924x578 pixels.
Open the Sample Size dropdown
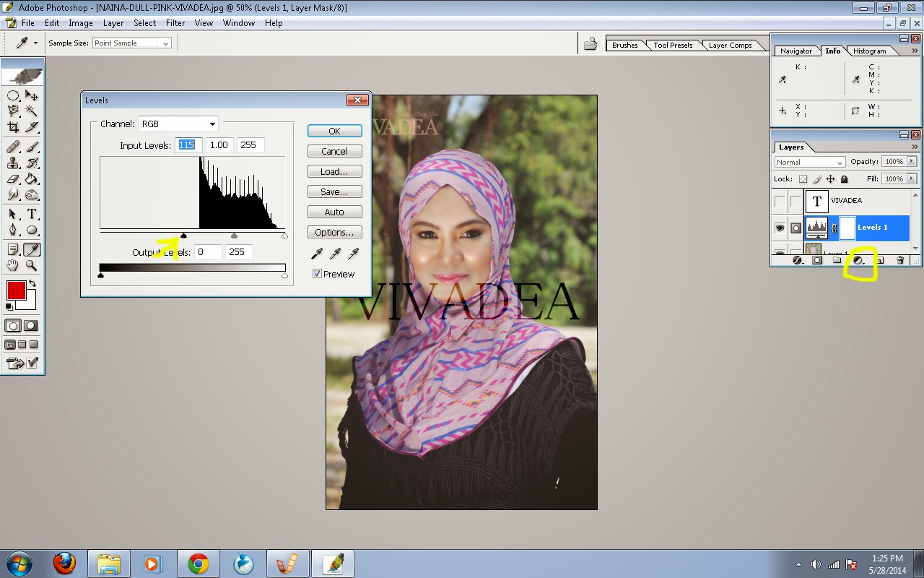pos(131,43)
